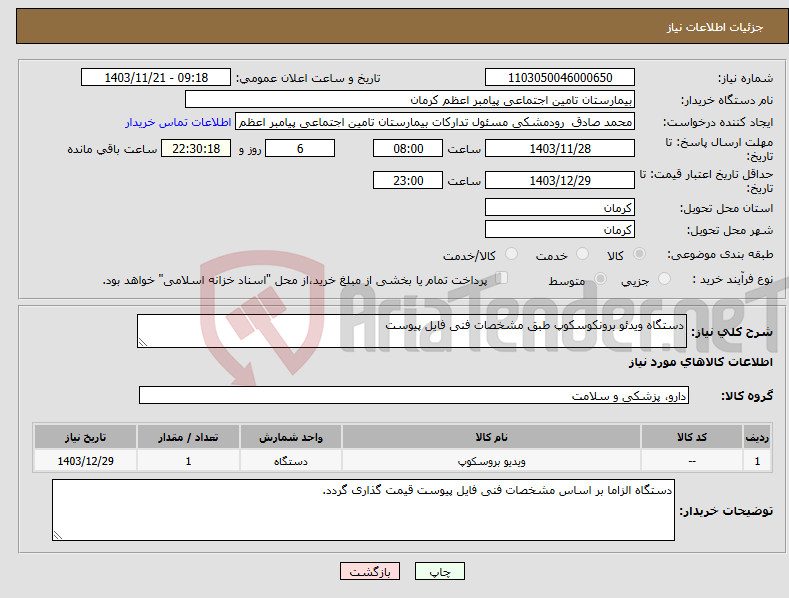789x598 pixels.
Task: Click the شرح کلی نیاز description textarea
Action: [412, 331]
